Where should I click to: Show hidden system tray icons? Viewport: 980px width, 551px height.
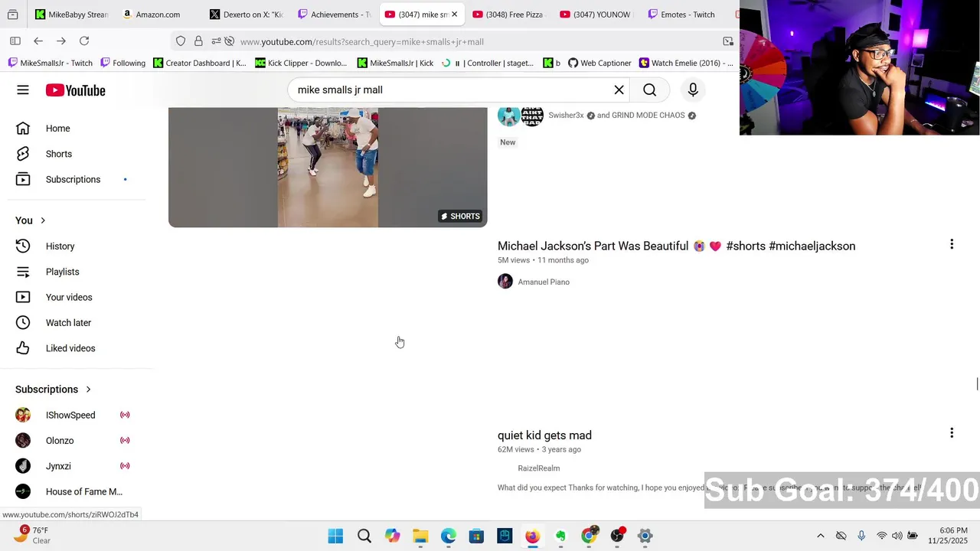821,536
